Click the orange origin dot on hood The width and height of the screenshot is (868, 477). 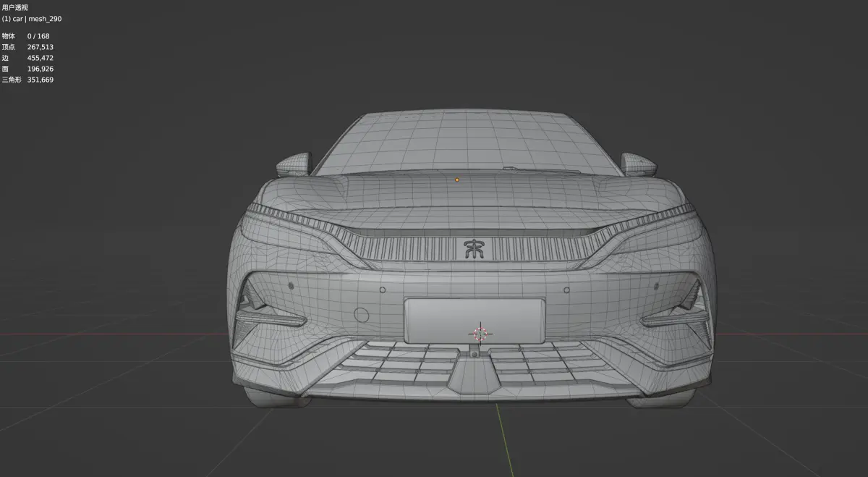(457, 180)
